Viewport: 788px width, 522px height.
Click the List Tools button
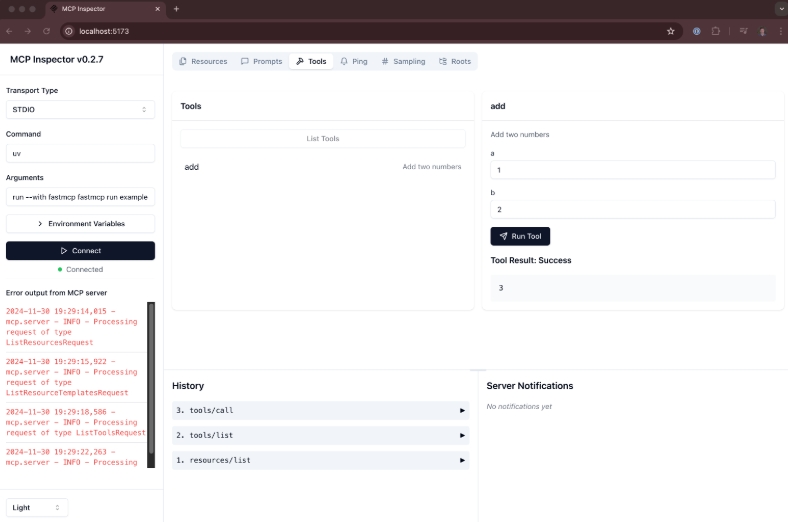coord(322,139)
